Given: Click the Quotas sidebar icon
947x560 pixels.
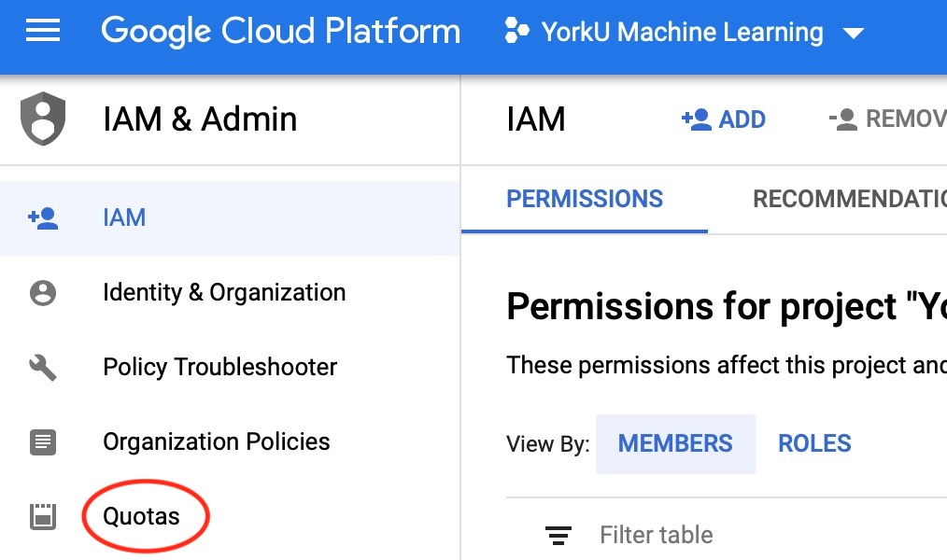Looking at the screenshot, I should tap(43, 517).
